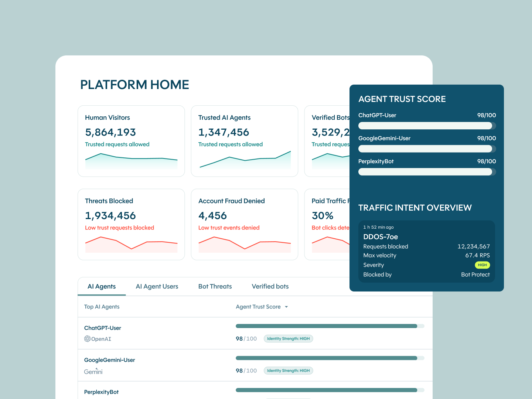Click the TRAFFIC INTENT OVERVIEW heading

[415, 208]
